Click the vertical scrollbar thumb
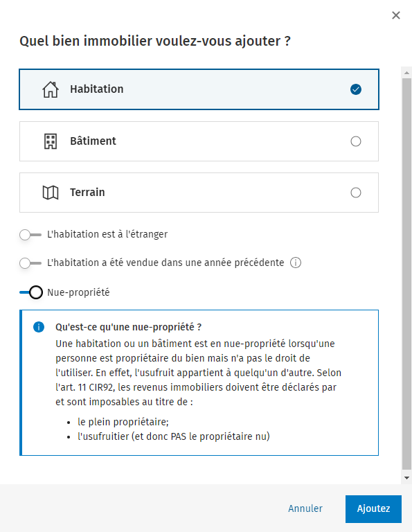This screenshot has height=532, width=412. point(406,274)
